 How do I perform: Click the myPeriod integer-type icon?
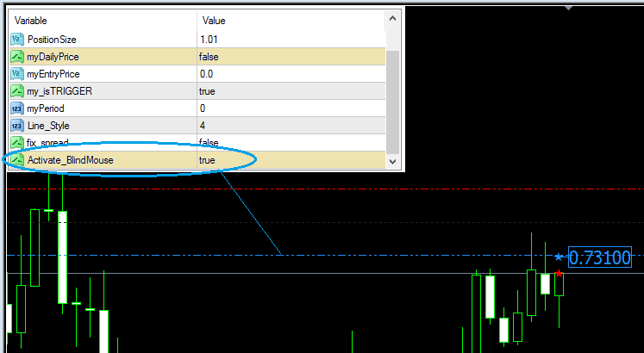17,108
